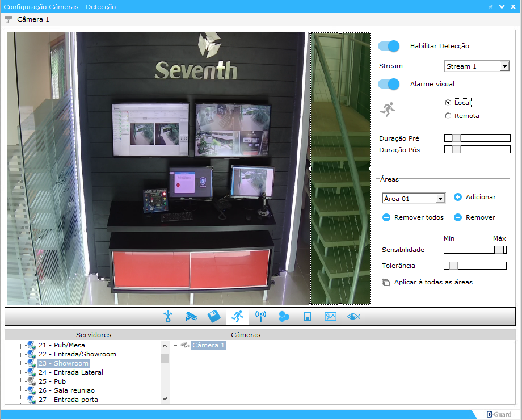Open the USB connection settings icon
522x420 pixels.
(x=167, y=317)
